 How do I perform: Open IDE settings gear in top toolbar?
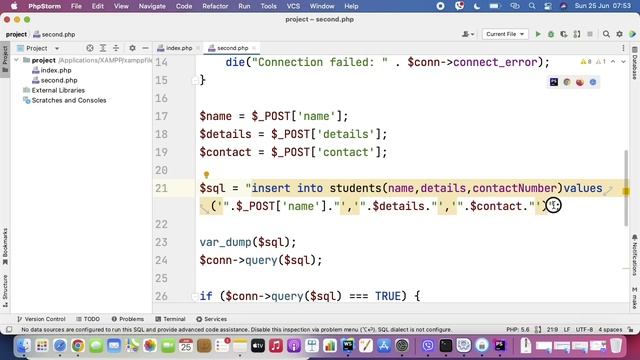pyautogui.click(x=619, y=34)
